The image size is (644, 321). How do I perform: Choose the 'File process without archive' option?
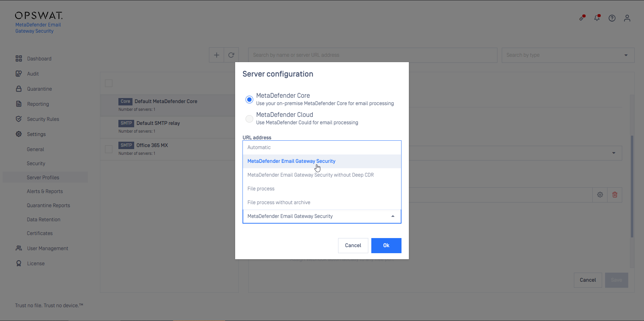click(279, 202)
